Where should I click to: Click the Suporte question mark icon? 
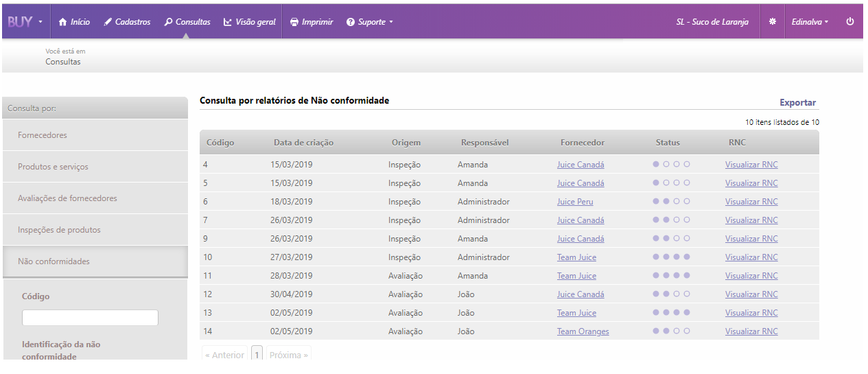[351, 22]
